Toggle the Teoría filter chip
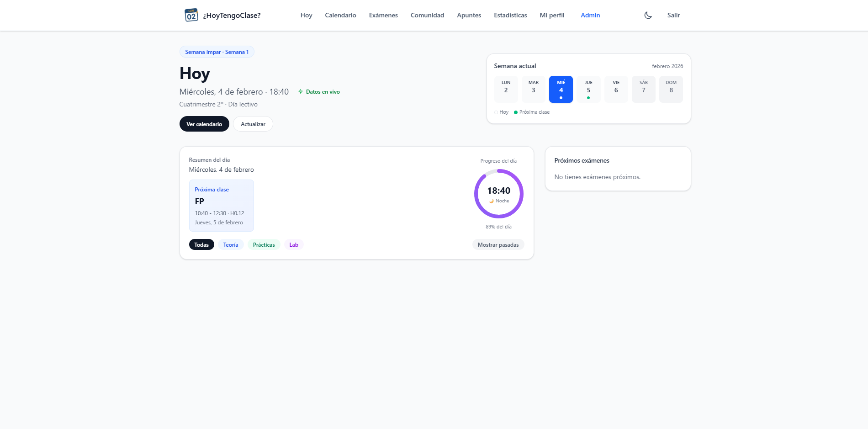Image resolution: width=868 pixels, height=429 pixels. (x=231, y=245)
